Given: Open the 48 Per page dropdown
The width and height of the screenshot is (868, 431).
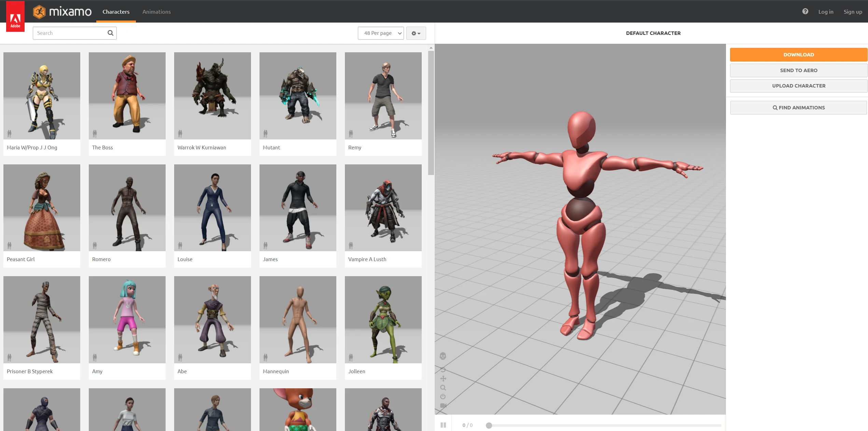Looking at the screenshot, I should (381, 33).
